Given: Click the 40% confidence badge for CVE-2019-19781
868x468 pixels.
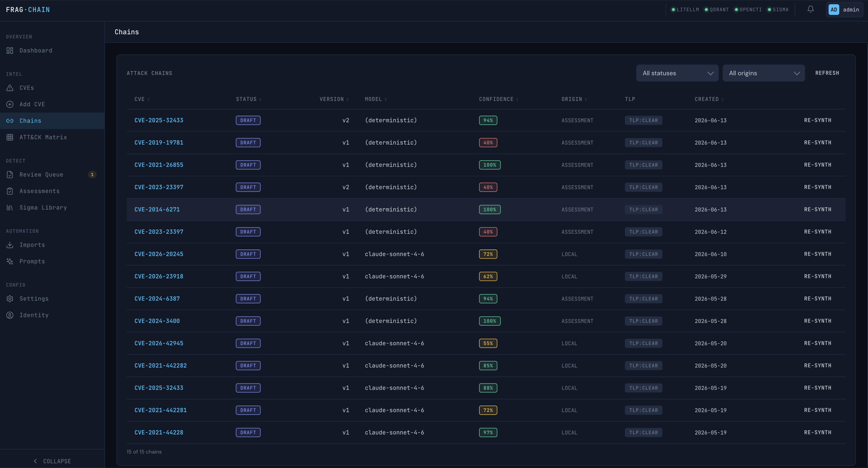Looking at the screenshot, I should point(488,143).
